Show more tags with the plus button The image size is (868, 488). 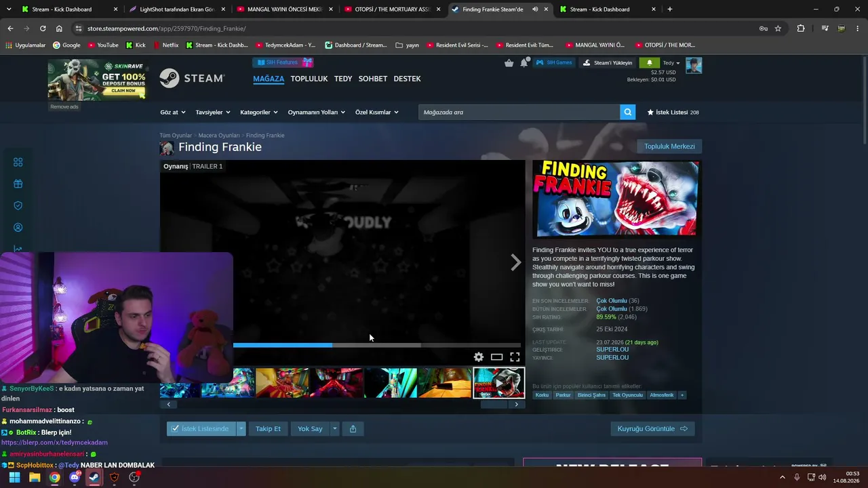pyautogui.click(x=682, y=395)
